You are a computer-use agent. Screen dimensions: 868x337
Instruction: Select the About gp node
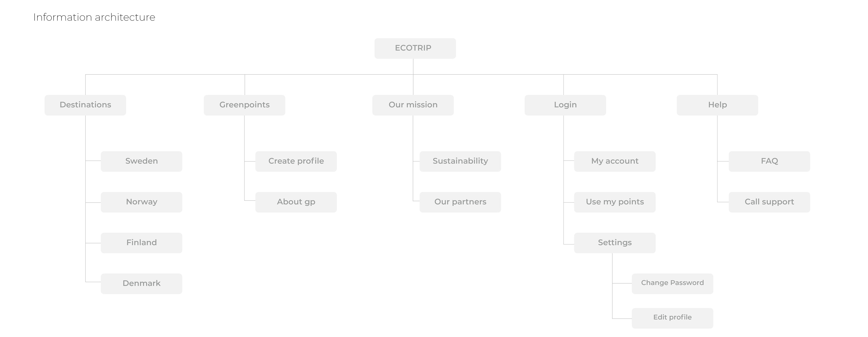tap(296, 202)
